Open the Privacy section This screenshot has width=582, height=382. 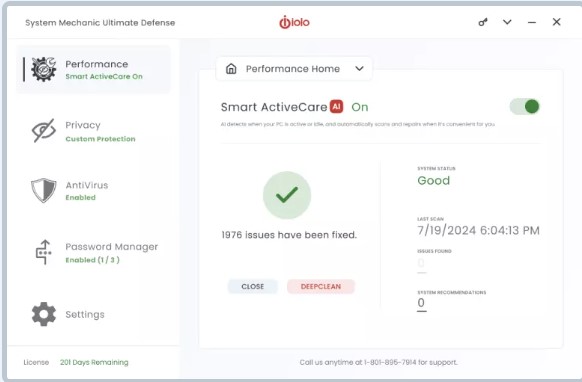tap(94, 131)
